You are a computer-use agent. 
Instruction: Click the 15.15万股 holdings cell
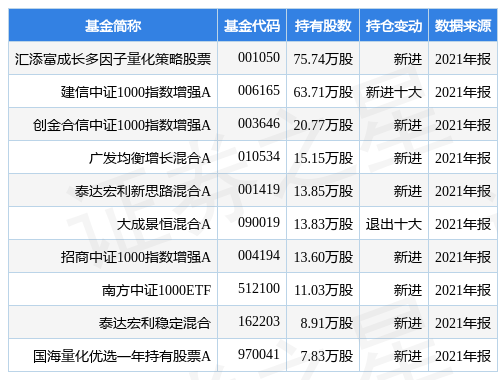point(323,158)
